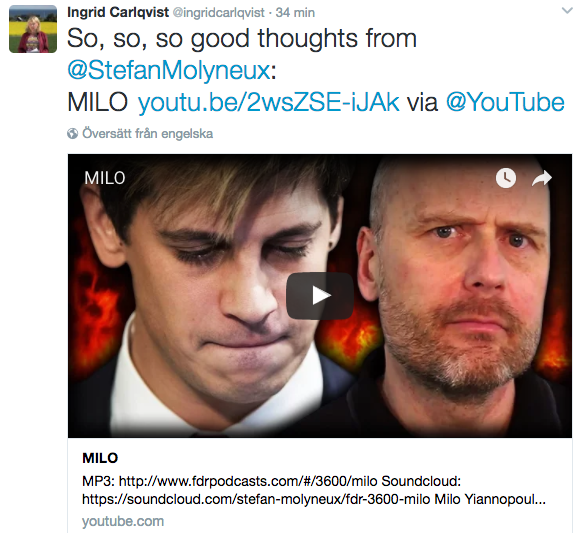Click the card description with fdrpodcasts URL
Screen dimensions: 581x533
313,490
